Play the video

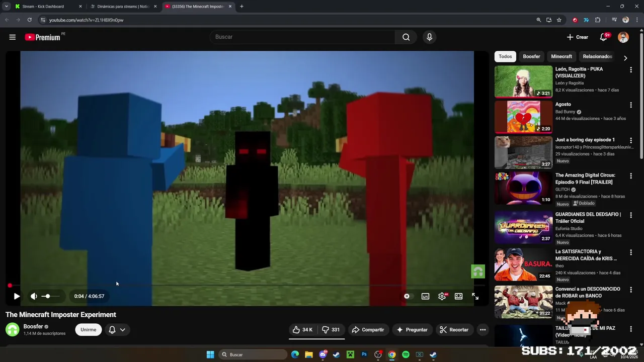(x=17, y=296)
